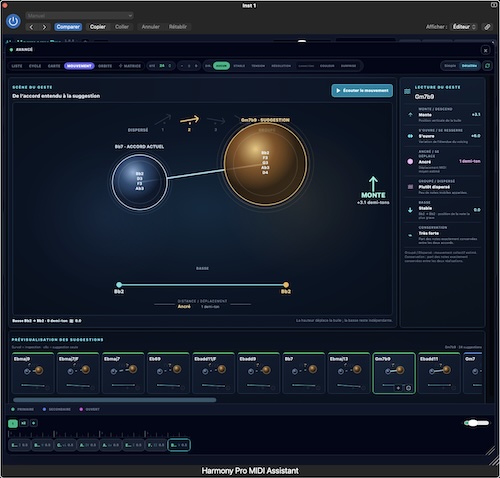The width and height of the screenshot is (500, 478).
Task: Click circular icon on Gm7b9 card
Action: pyautogui.click(x=408, y=388)
